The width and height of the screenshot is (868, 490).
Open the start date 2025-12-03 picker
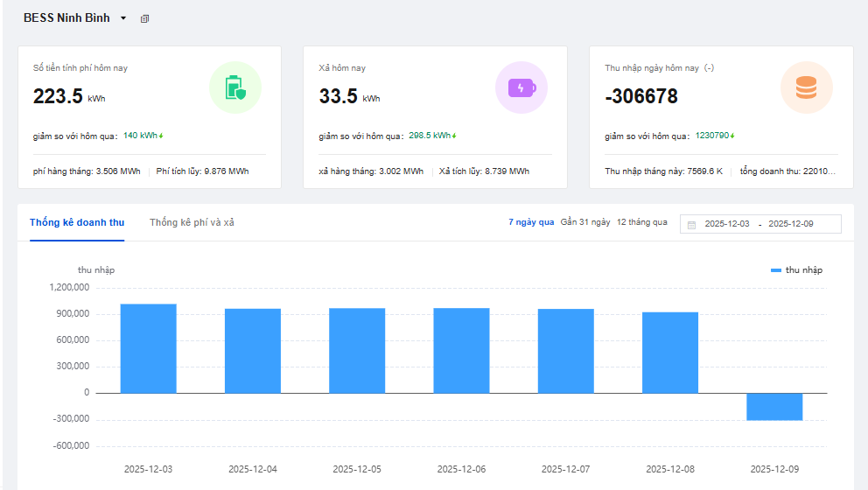(726, 224)
